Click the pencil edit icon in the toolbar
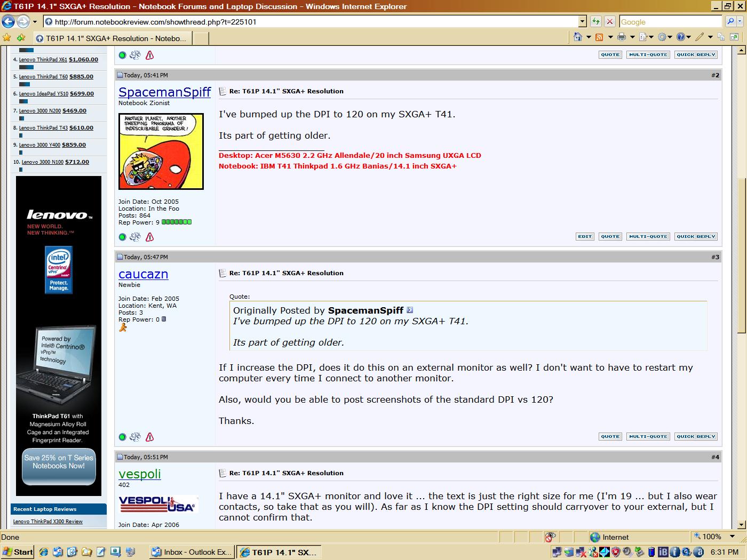 coord(700,37)
